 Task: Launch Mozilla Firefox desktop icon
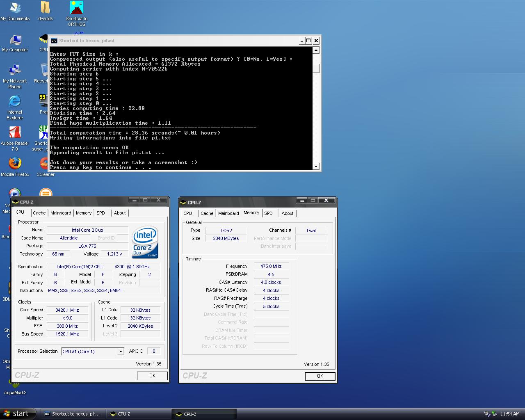click(x=15, y=167)
